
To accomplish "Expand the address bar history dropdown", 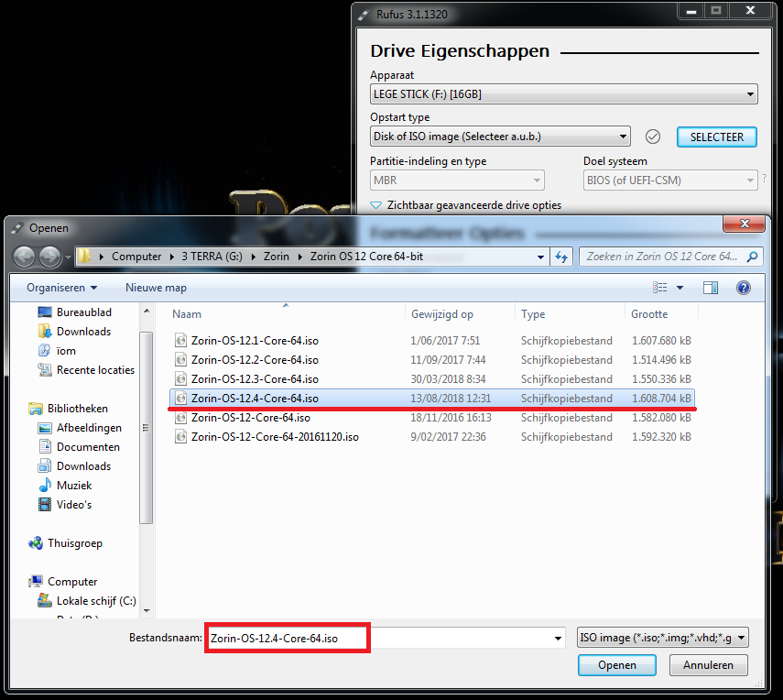I will click(540, 257).
